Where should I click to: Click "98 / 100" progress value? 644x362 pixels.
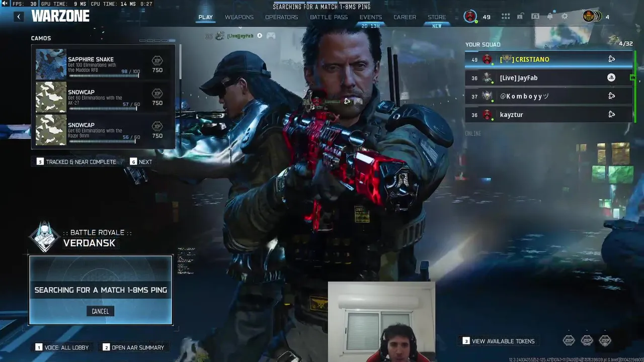(x=130, y=71)
